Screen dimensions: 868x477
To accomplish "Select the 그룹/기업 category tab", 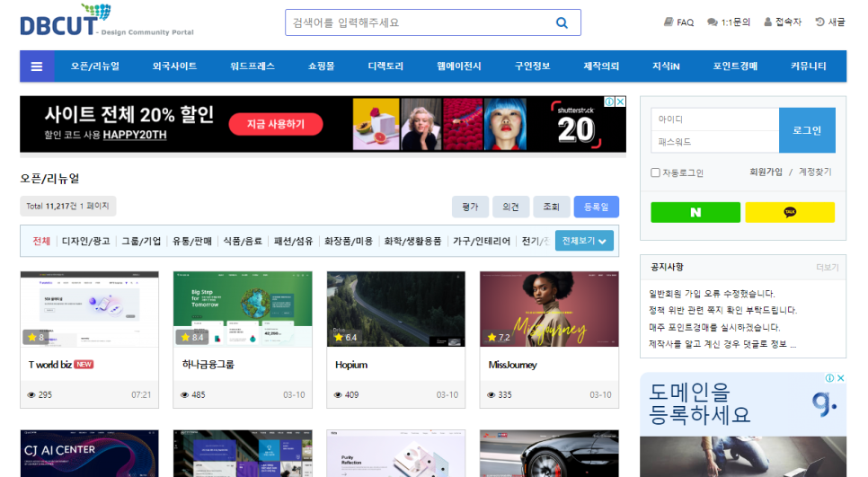I will 141,242.
